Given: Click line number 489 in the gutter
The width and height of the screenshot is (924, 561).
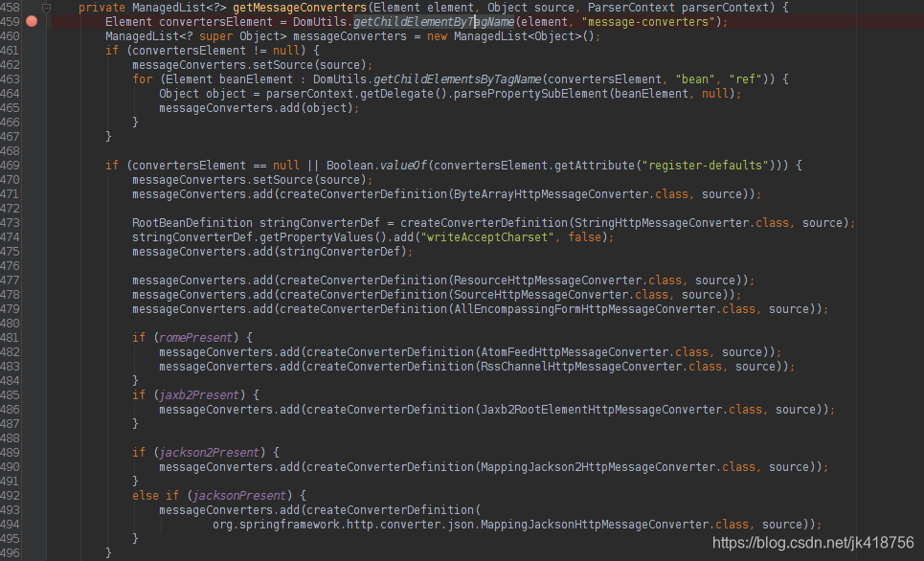Looking at the screenshot, I should coord(10,453).
